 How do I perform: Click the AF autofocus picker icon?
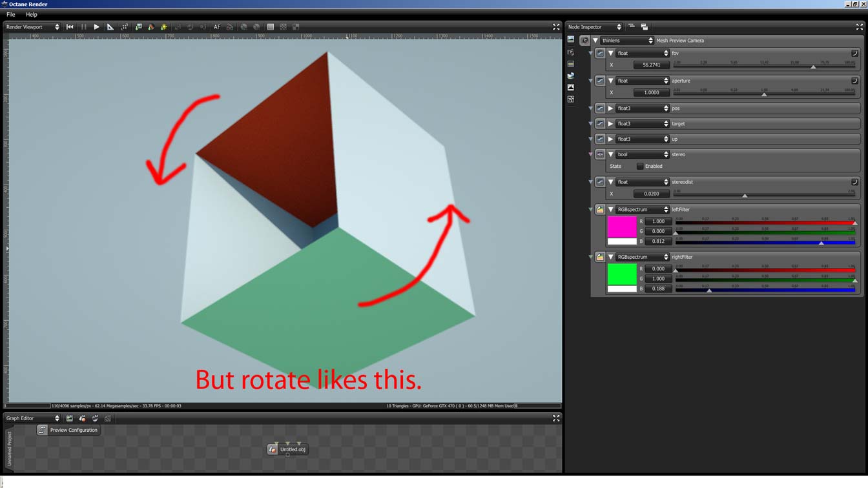217,27
